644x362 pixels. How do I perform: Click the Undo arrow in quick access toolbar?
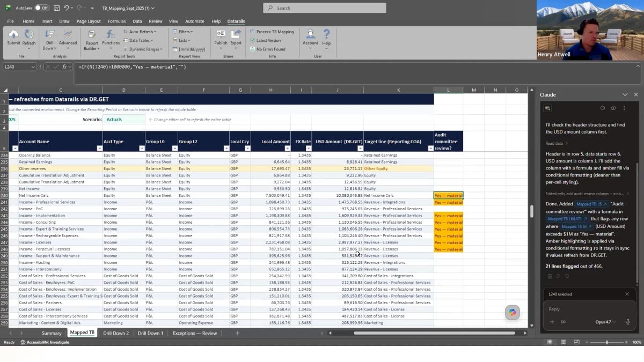coord(66,8)
